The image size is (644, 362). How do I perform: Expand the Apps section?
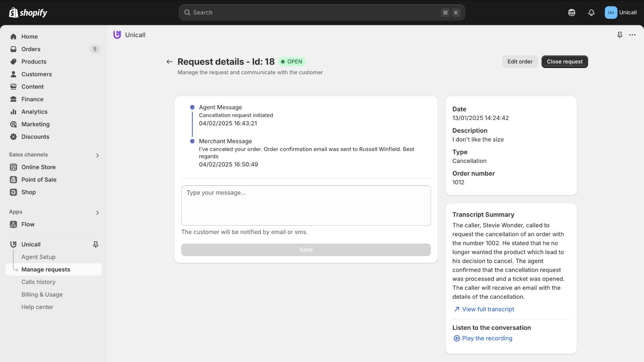coord(97,212)
